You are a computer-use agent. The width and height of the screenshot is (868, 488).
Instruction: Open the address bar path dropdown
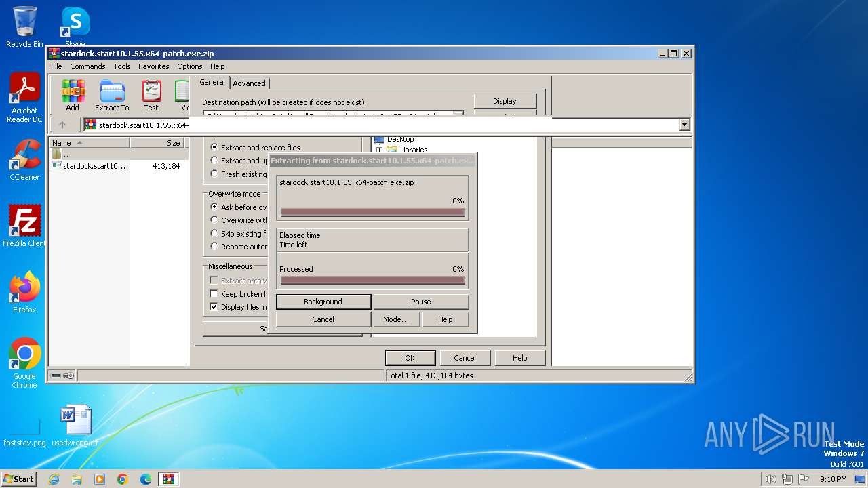[684, 125]
